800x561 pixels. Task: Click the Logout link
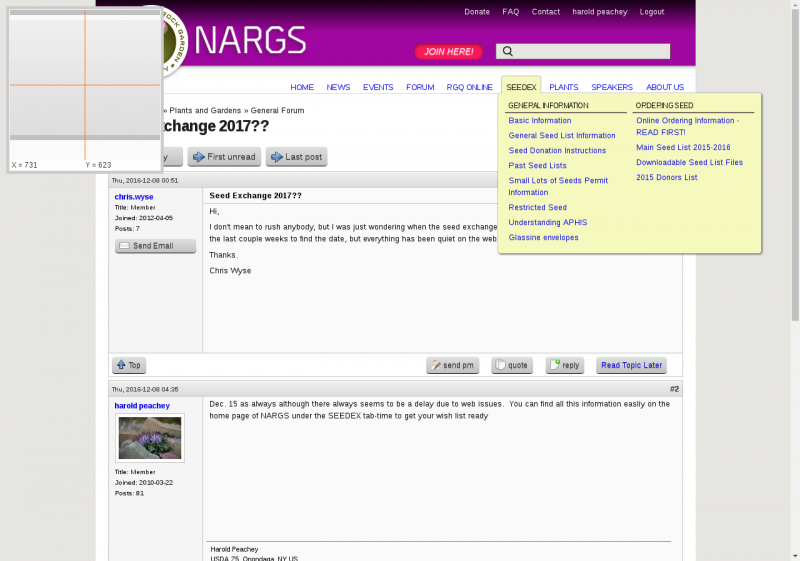(651, 12)
